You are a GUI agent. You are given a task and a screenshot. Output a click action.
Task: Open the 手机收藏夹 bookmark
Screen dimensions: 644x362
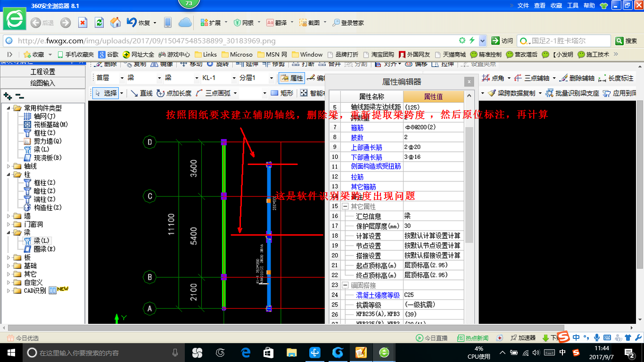[75, 54]
